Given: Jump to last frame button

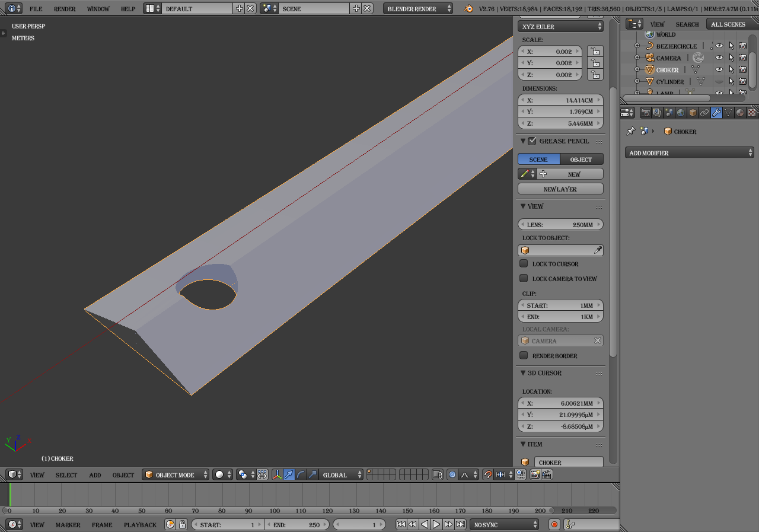Looking at the screenshot, I should 460,524.
